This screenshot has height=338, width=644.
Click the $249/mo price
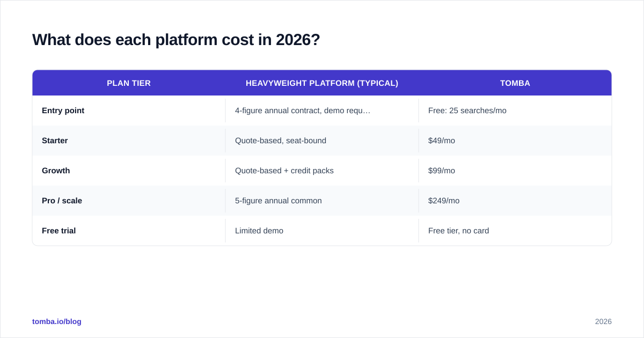point(444,201)
